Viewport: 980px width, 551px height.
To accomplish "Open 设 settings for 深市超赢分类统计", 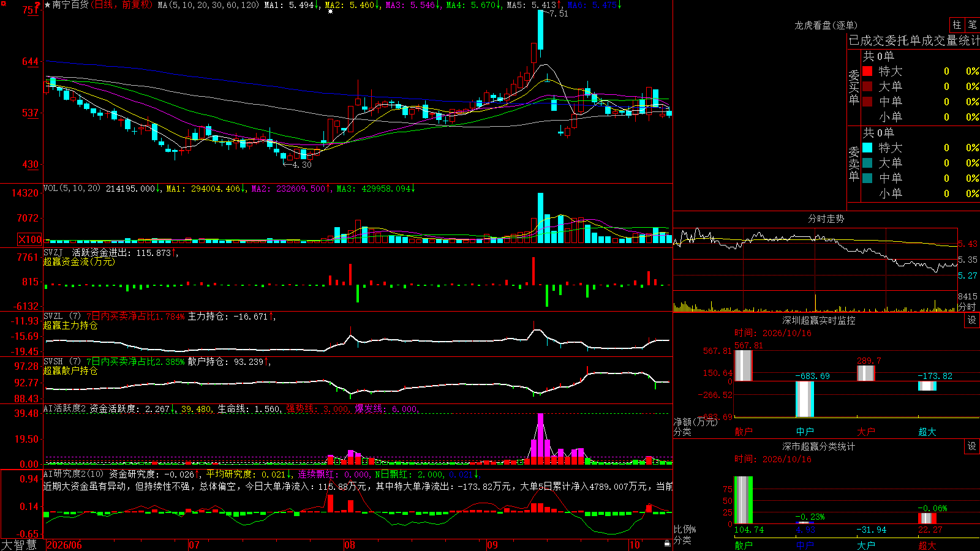I will [972, 446].
